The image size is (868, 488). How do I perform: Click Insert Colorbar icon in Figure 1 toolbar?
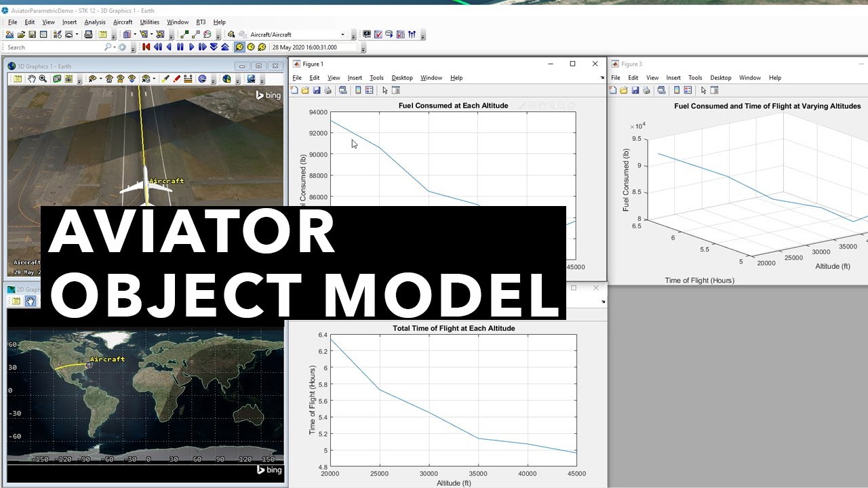click(358, 89)
